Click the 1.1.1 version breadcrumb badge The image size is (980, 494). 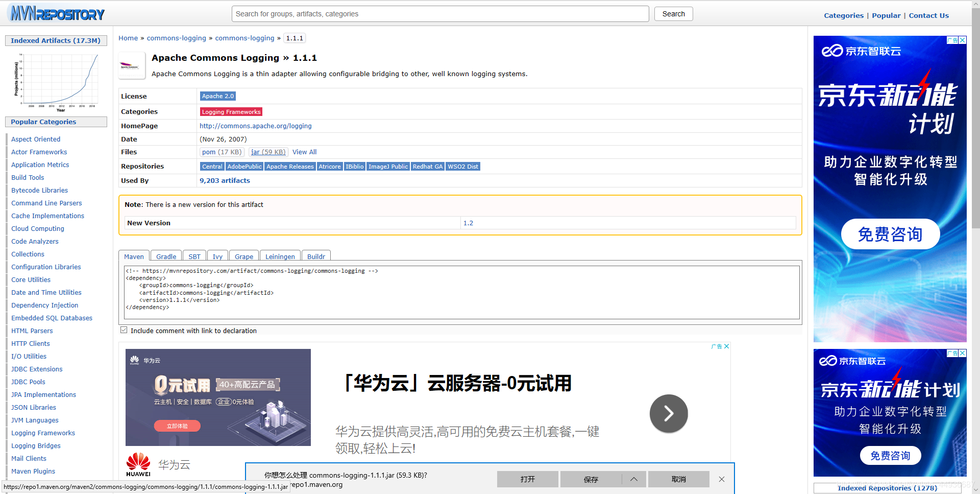(295, 38)
